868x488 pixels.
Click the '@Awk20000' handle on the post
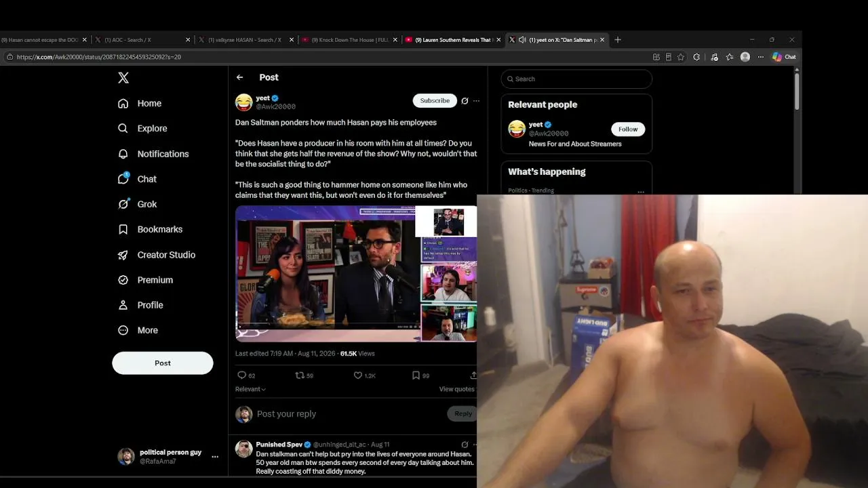click(x=275, y=107)
